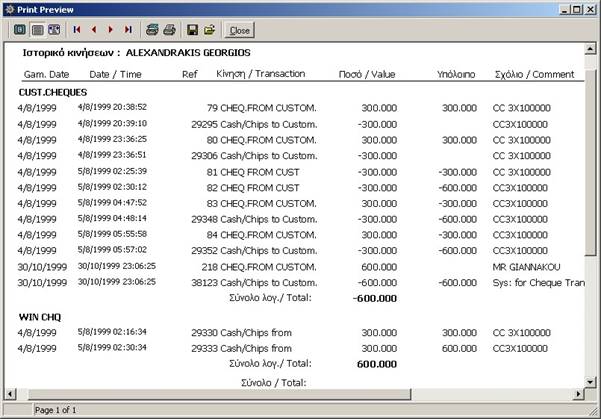Open the printer setup icon

pos(152,31)
